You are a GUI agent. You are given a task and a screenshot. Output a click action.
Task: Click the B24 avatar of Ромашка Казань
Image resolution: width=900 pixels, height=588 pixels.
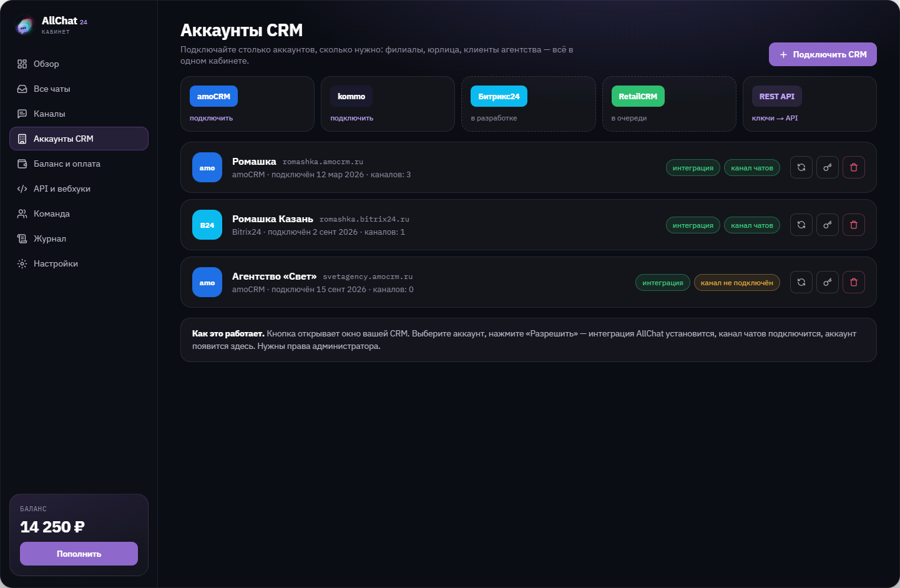(207, 225)
